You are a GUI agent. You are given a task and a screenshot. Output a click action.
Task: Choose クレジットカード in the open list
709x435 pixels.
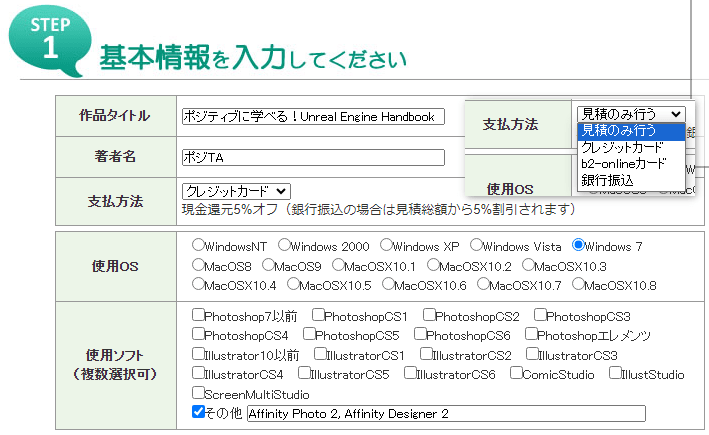click(631, 147)
